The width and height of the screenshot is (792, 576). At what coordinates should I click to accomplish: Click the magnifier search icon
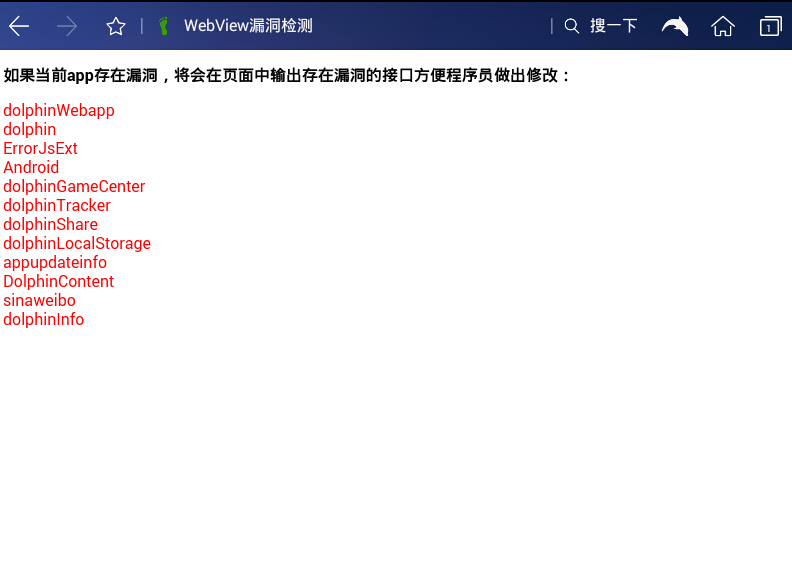click(x=571, y=26)
